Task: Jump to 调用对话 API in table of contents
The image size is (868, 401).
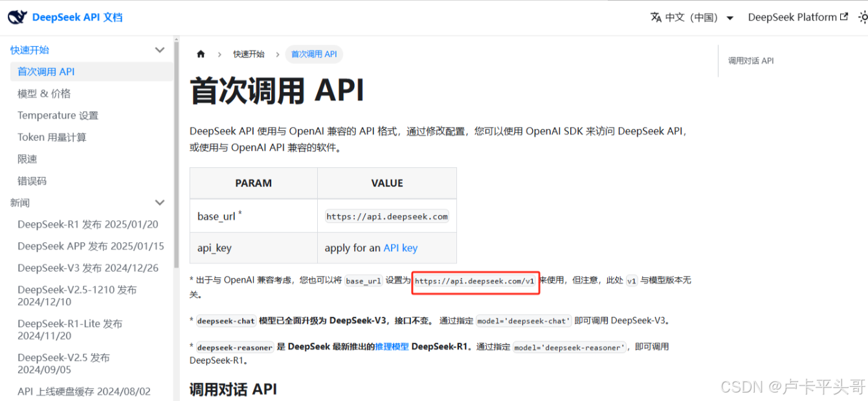Action: [751, 61]
